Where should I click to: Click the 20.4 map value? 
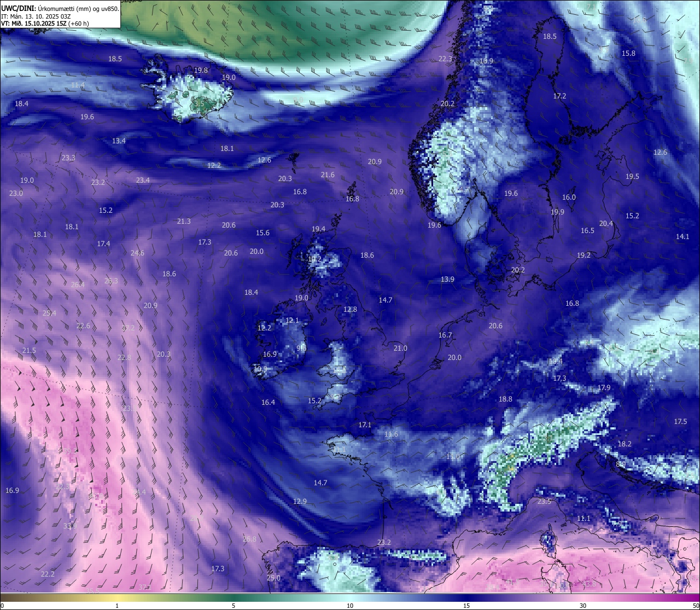[x=606, y=224]
